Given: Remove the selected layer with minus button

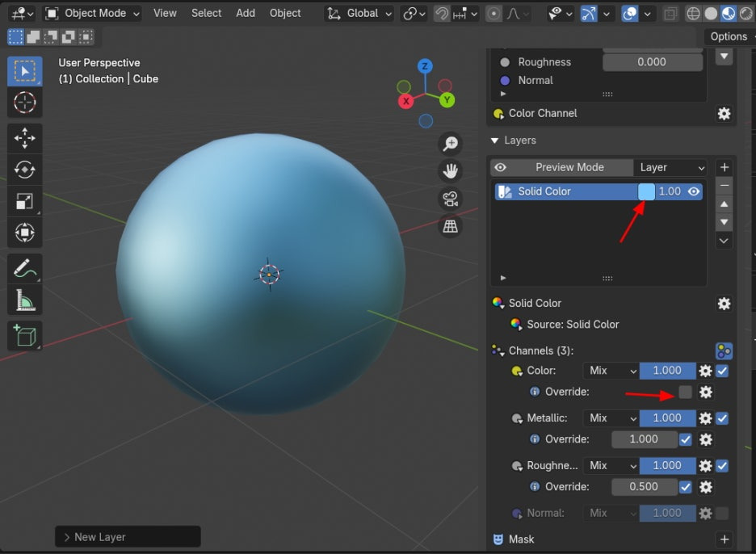Looking at the screenshot, I should click(x=724, y=186).
